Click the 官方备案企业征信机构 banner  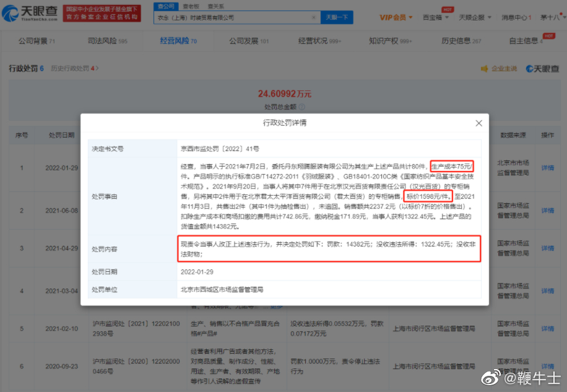(x=102, y=14)
